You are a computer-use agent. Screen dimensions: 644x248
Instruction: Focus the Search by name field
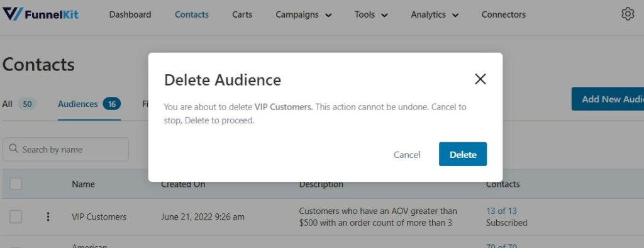65,149
